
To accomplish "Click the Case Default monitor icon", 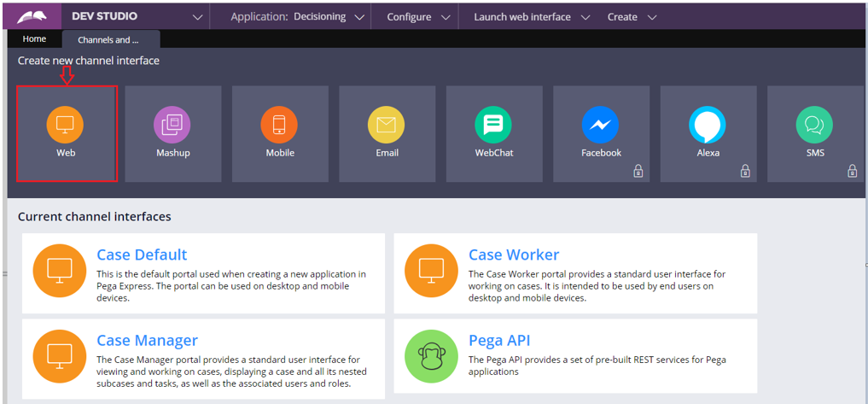I will click(x=60, y=271).
